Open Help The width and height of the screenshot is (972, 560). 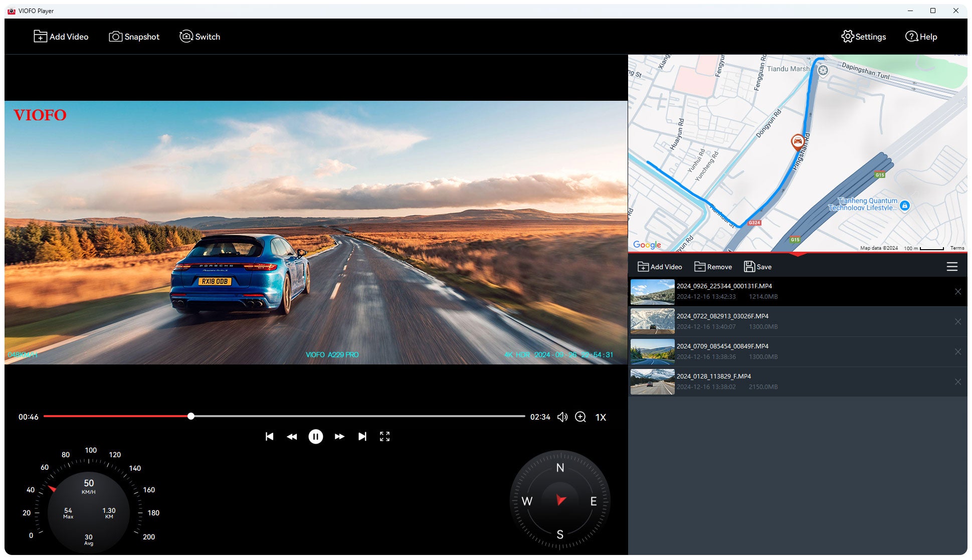(921, 37)
